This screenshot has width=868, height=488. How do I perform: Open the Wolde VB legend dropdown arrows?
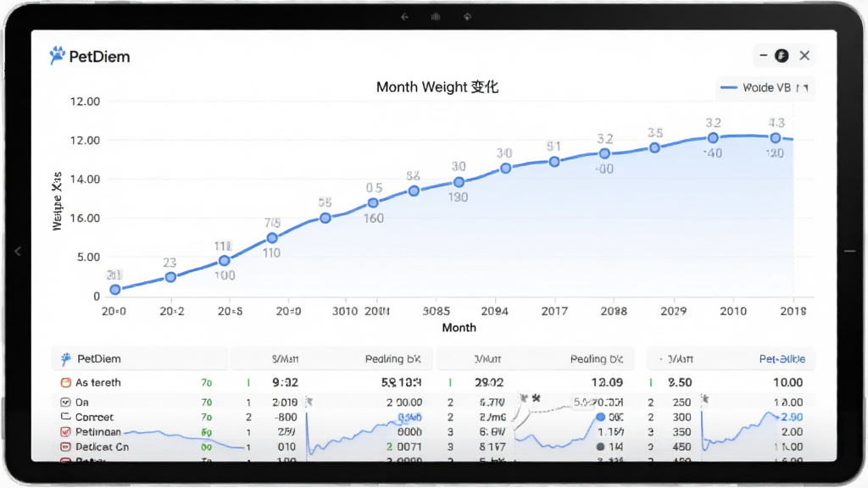coord(802,88)
